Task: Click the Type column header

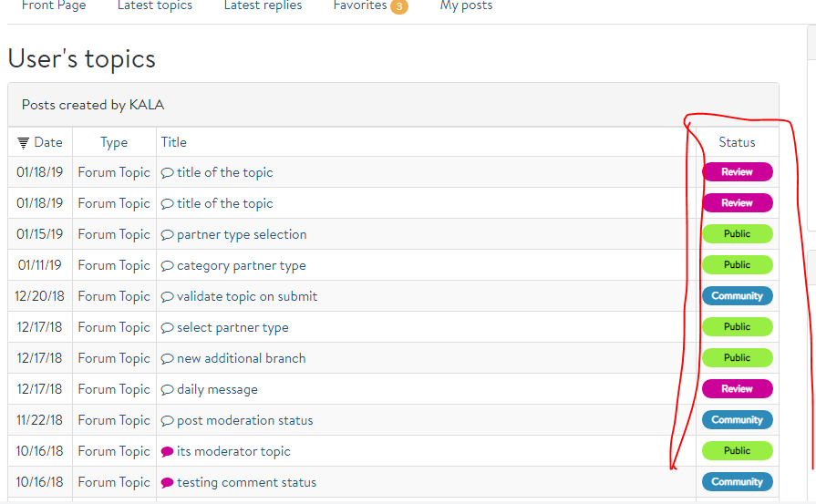Action: (x=114, y=142)
